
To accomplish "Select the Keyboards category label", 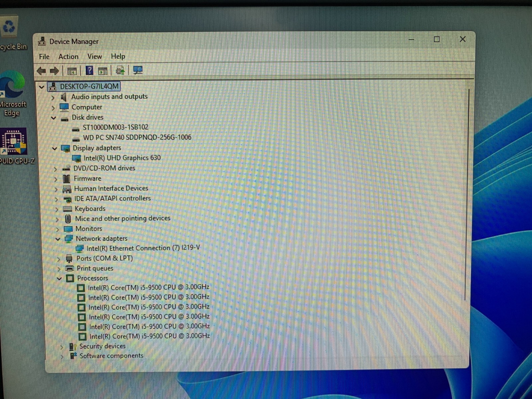I will point(90,209).
